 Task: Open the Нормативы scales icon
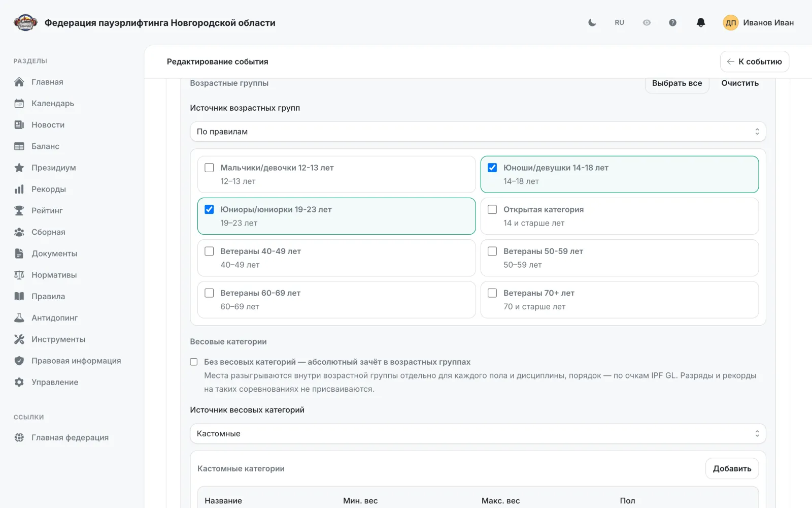(19, 275)
